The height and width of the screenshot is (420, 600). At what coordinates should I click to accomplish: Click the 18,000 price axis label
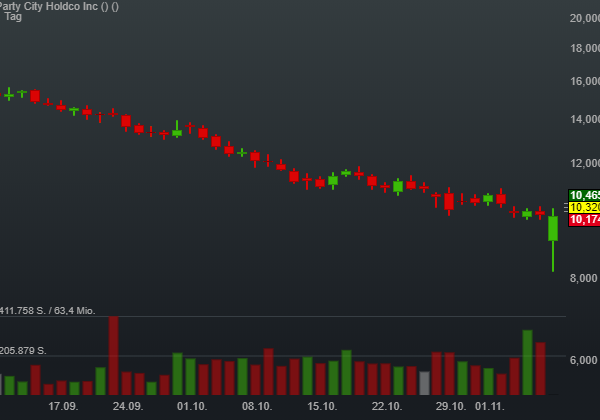click(585, 48)
